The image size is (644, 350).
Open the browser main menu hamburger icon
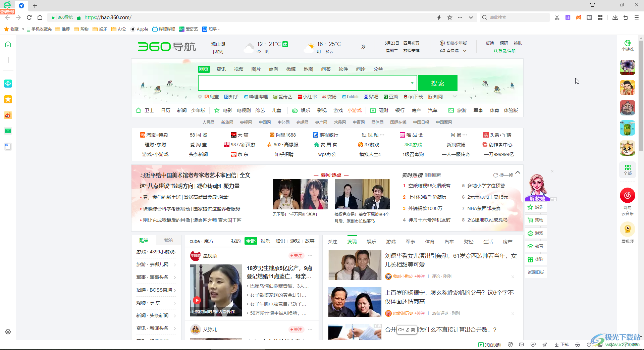637,17
